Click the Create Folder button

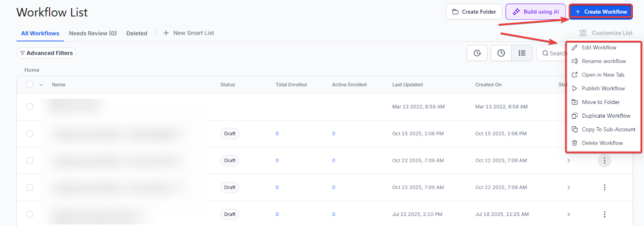[474, 12]
